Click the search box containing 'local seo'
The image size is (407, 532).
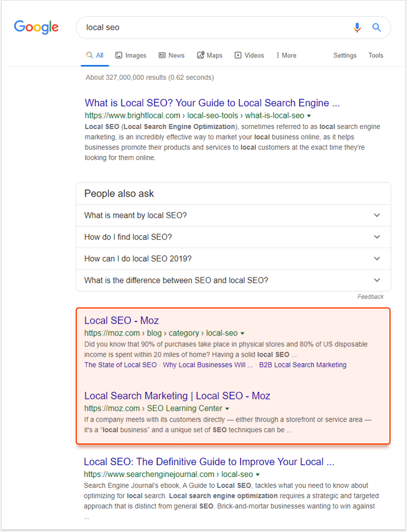point(233,28)
